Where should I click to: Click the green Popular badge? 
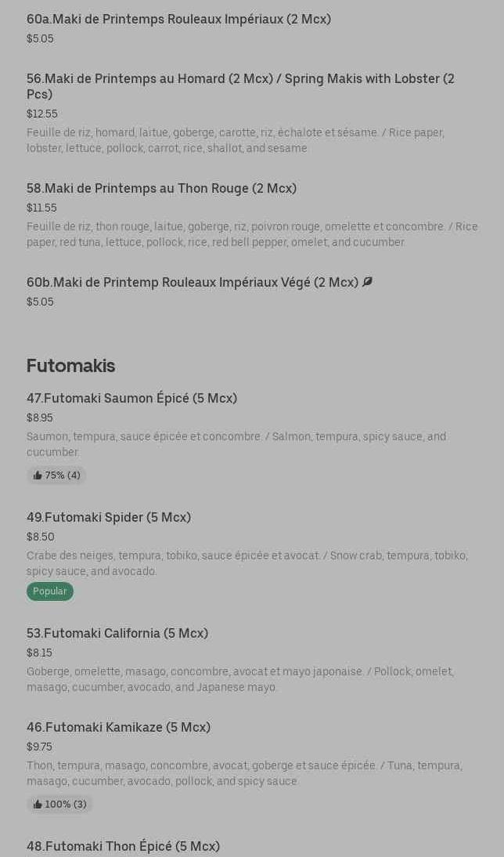click(50, 591)
